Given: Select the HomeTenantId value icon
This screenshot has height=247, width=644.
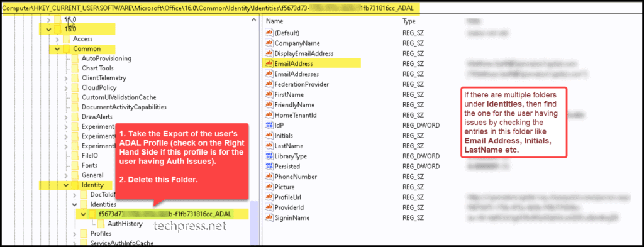Looking at the screenshot, I should click(269, 115).
